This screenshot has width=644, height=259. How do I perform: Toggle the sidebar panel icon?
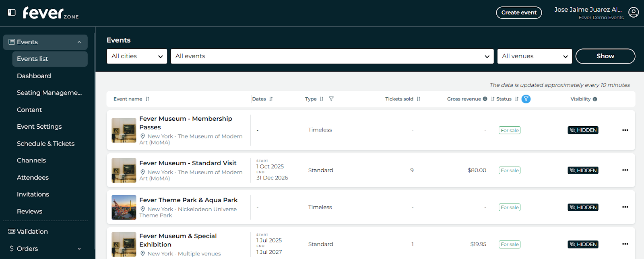12,12
